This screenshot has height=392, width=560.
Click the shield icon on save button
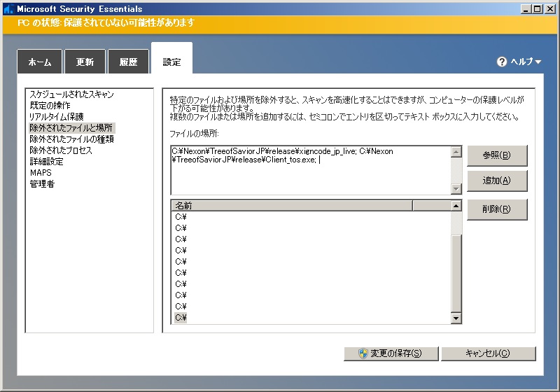click(363, 353)
